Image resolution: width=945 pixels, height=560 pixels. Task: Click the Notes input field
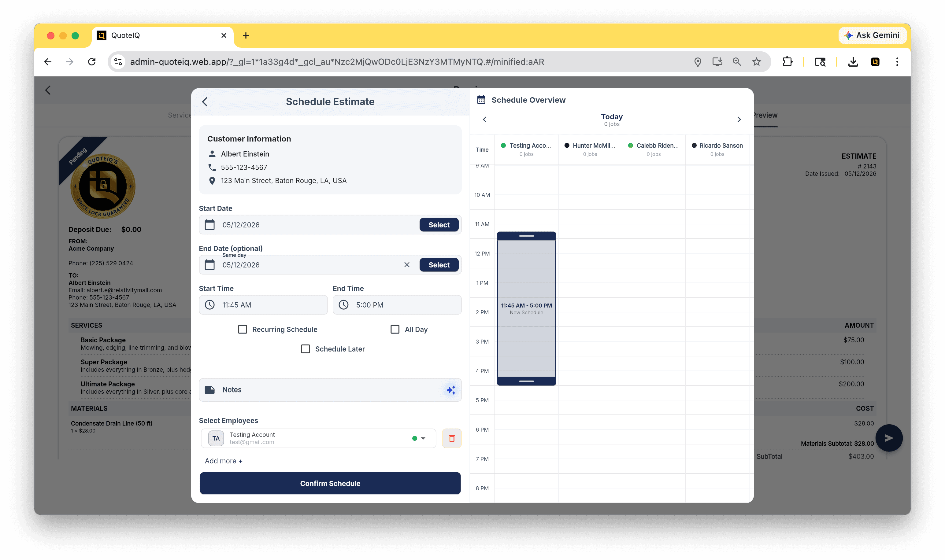(x=330, y=390)
